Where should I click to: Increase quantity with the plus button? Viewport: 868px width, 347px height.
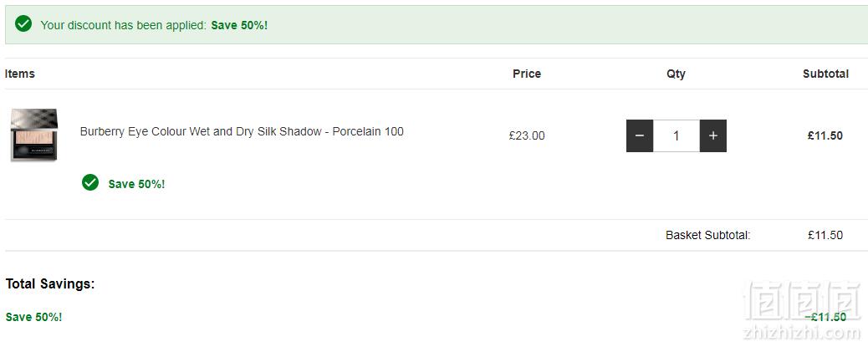[713, 135]
